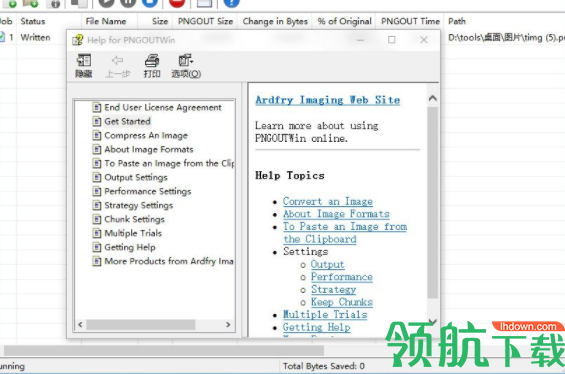Open the Output settings link
The height and width of the screenshot is (374, 565).
point(328,264)
